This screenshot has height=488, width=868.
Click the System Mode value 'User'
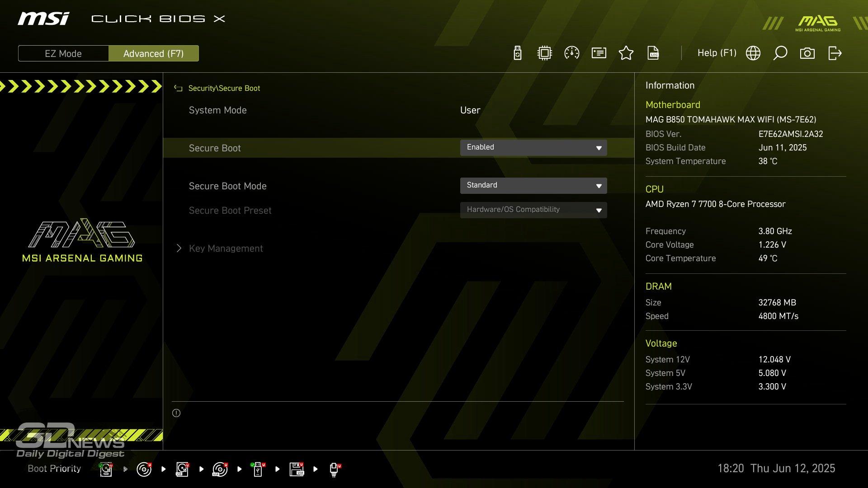(470, 110)
